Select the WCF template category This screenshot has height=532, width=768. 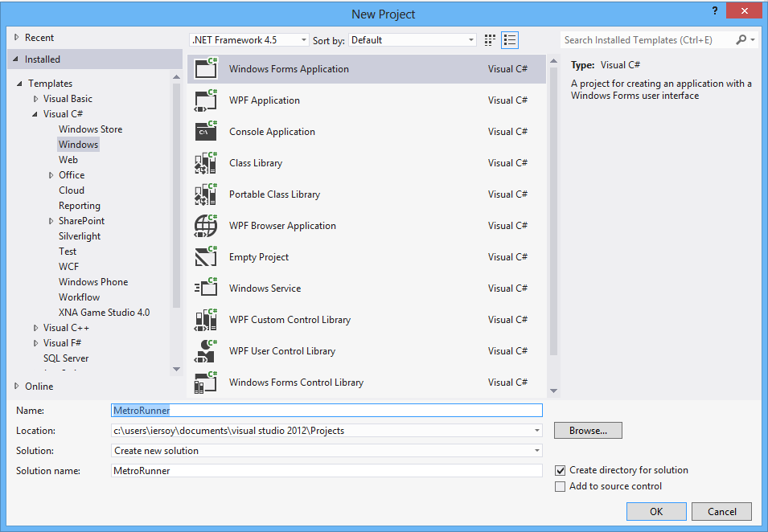(68, 267)
